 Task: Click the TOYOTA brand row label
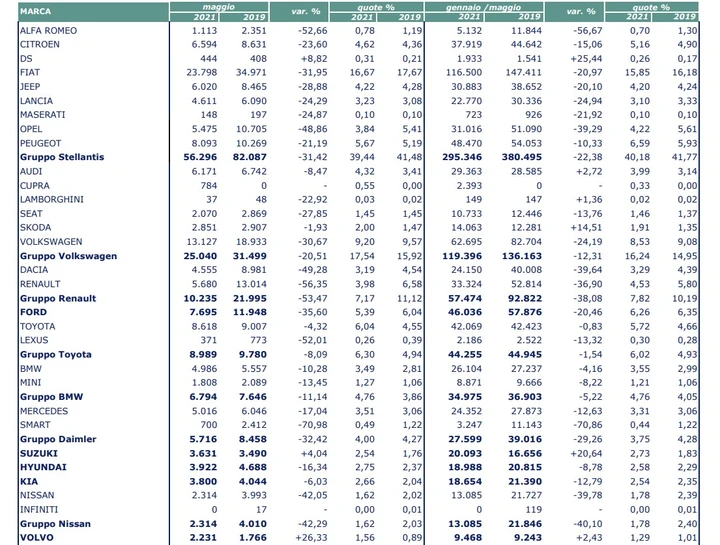click(38, 326)
